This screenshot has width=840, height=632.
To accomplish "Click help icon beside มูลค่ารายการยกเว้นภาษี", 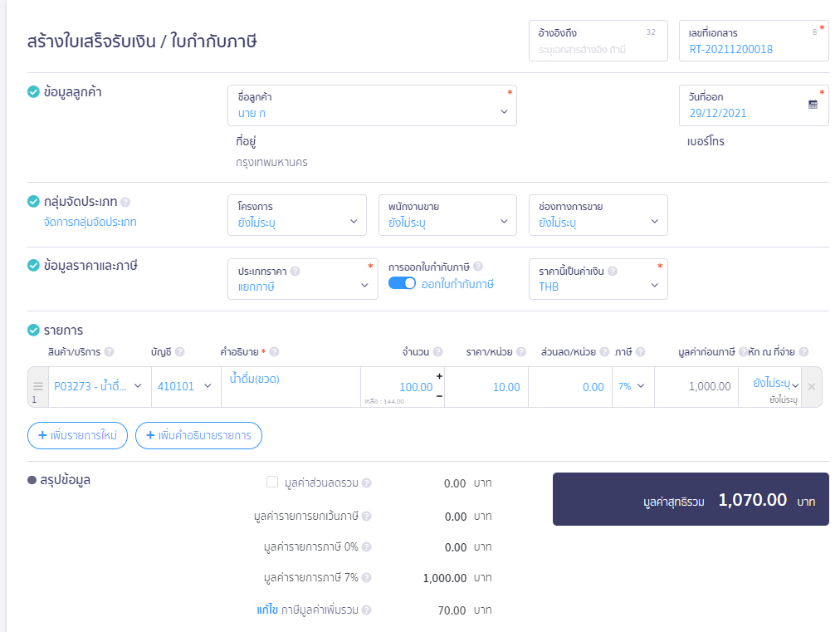I will coord(366,517).
